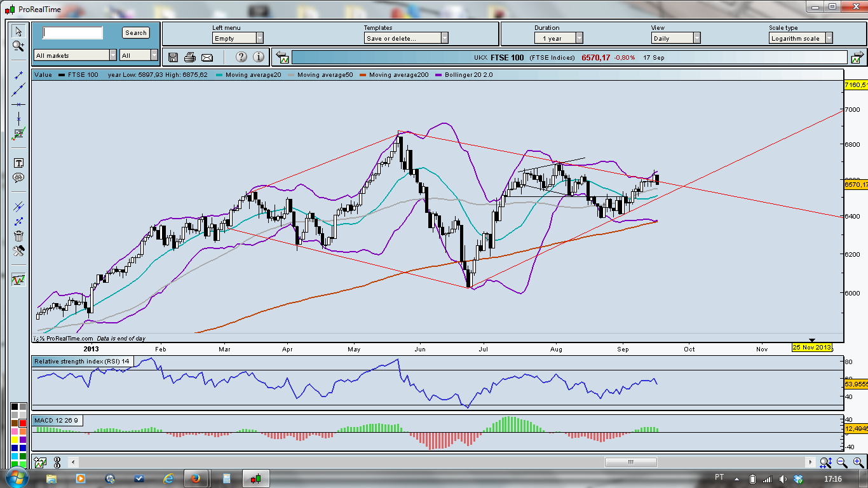868x488 pixels.
Task: Open the hammer and wrench settings tool
Action: click(18, 250)
